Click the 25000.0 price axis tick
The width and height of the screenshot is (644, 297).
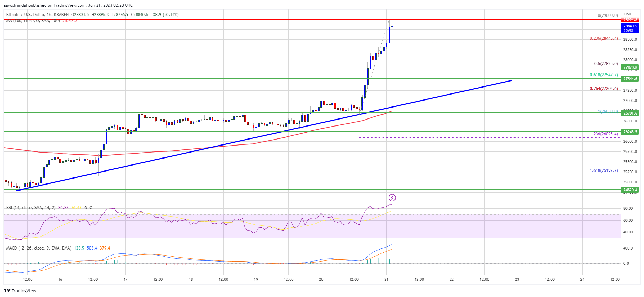point(630,182)
